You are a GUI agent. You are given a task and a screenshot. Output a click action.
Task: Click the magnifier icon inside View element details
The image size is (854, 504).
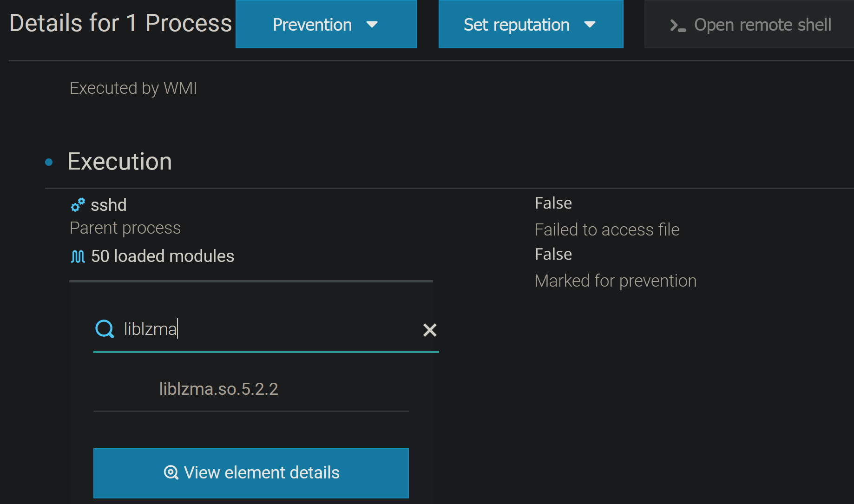tap(171, 472)
